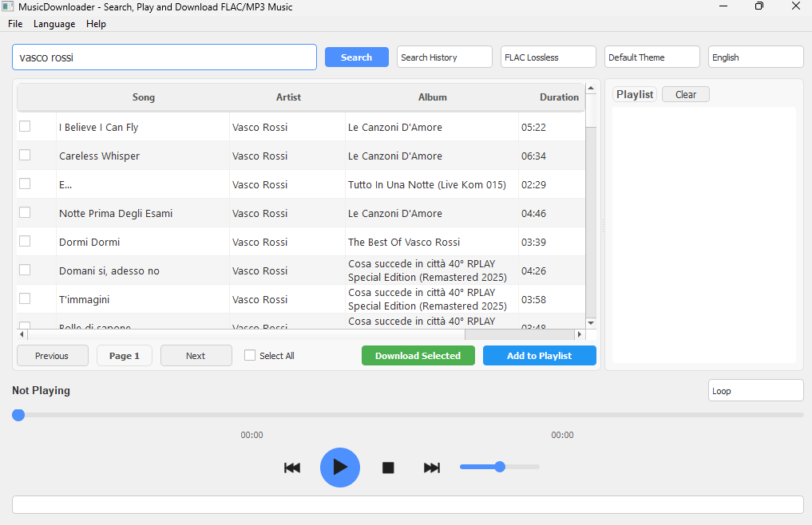Viewport: 812px width, 525px height.
Task: Open the Default Theme dropdown
Action: (x=652, y=57)
